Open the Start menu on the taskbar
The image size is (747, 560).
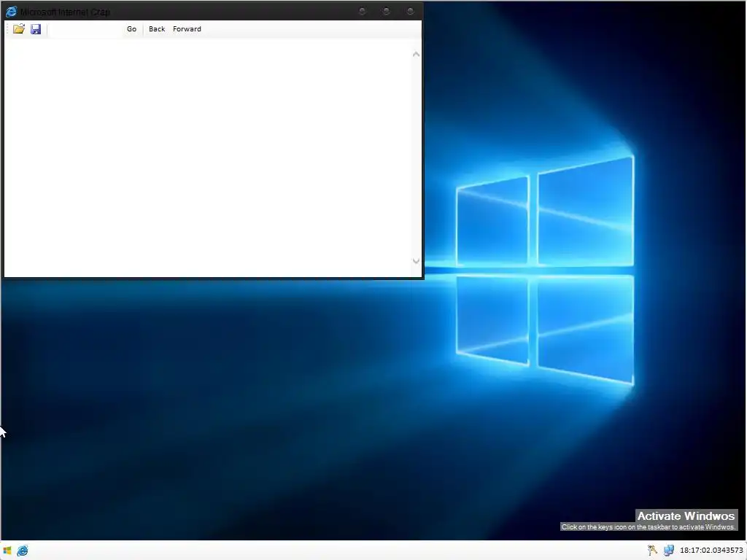pos(7,551)
